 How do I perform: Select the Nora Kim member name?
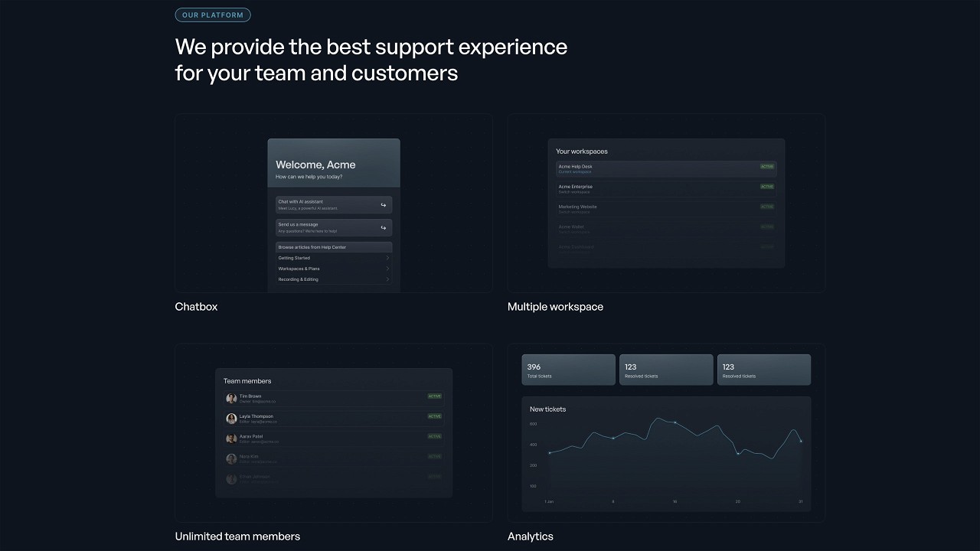[249, 456]
